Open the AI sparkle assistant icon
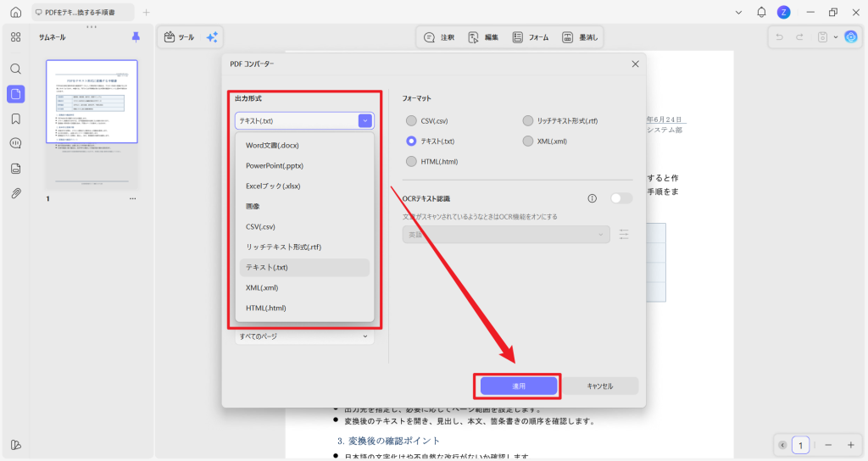This screenshot has height=461, width=868. 212,37
